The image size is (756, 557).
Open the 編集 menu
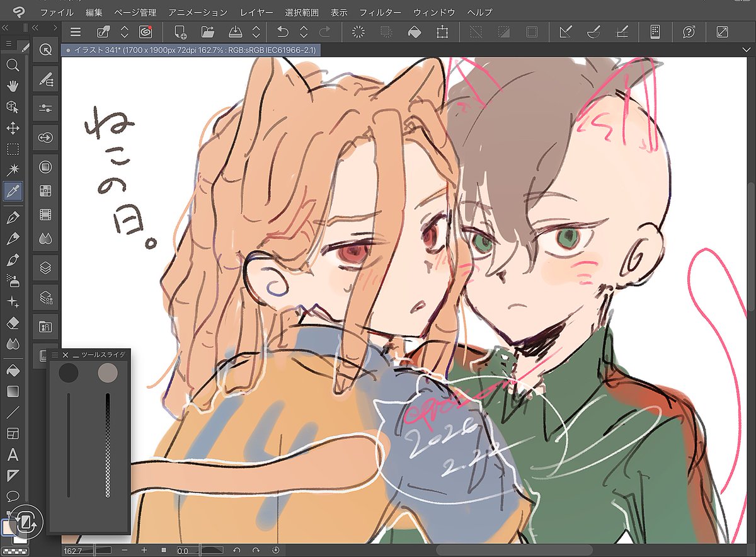93,12
